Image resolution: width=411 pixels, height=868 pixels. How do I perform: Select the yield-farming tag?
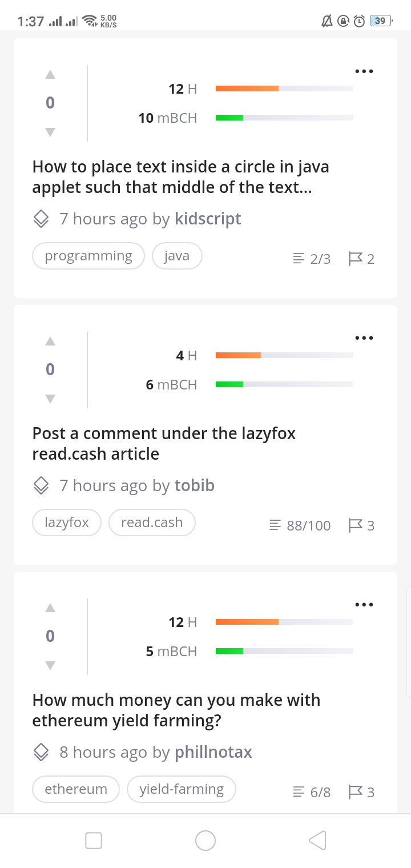[182, 789]
